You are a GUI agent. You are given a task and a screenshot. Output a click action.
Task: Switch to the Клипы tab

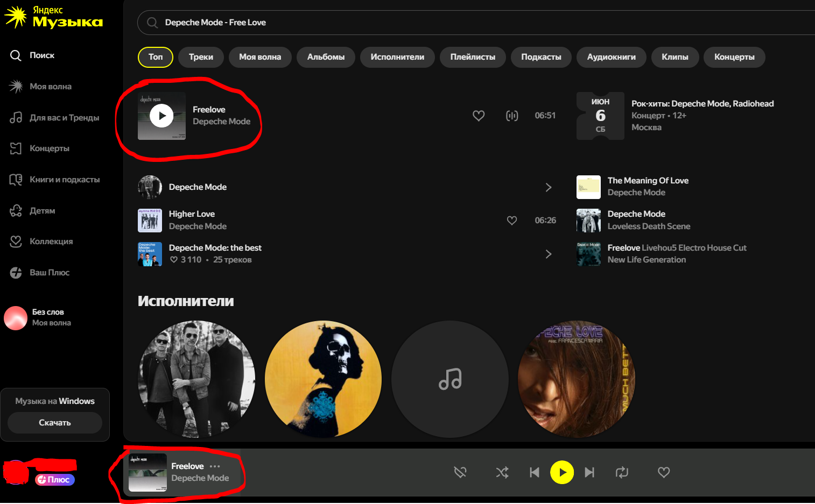675,57
